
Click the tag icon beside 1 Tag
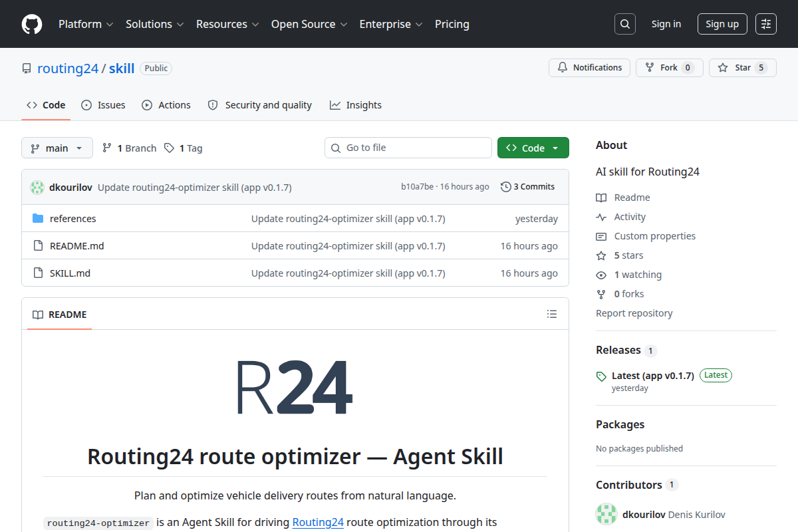click(x=170, y=148)
